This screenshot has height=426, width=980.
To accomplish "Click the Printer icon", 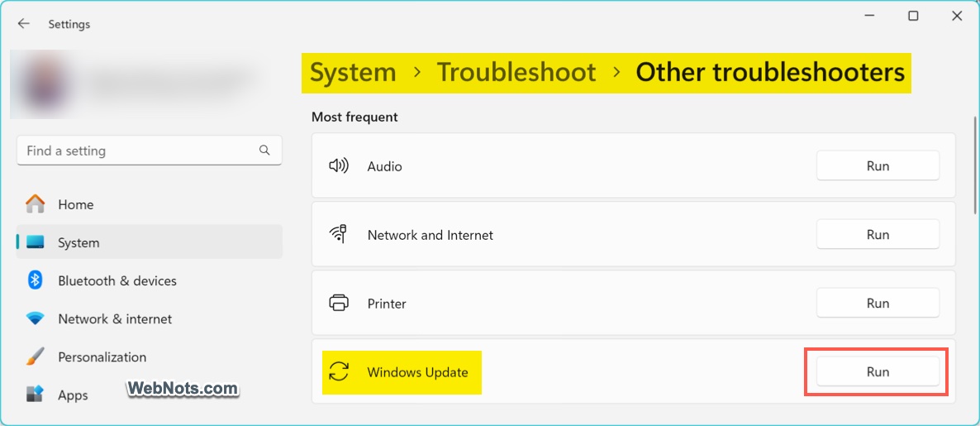I will pos(338,303).
